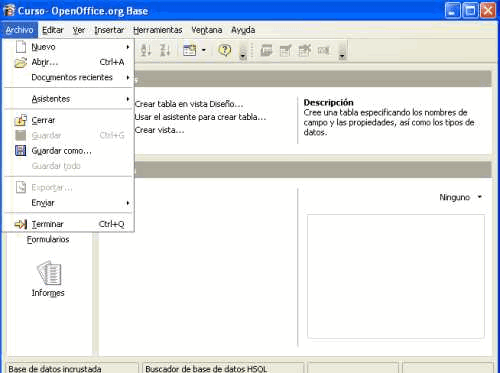Open the dropdown arrow beside Form icon
Image resolution: width=500 pixels, height=373 pixels.
coord(204,51)
